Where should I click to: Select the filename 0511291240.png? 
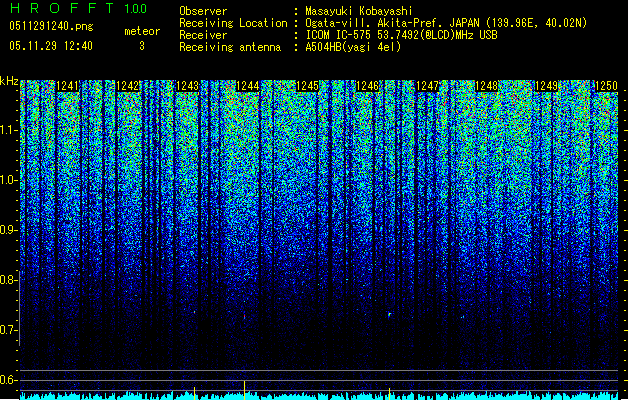pos(51,26)
